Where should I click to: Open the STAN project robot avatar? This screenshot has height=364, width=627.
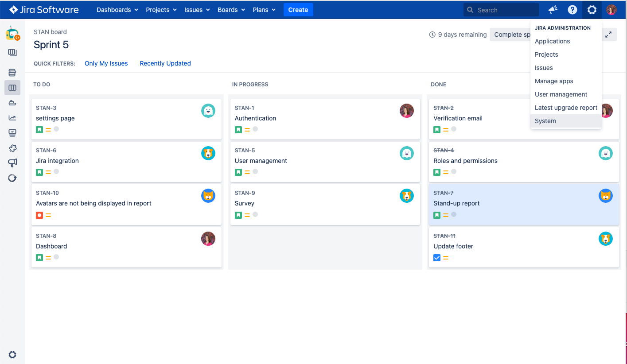coord(12,33)
